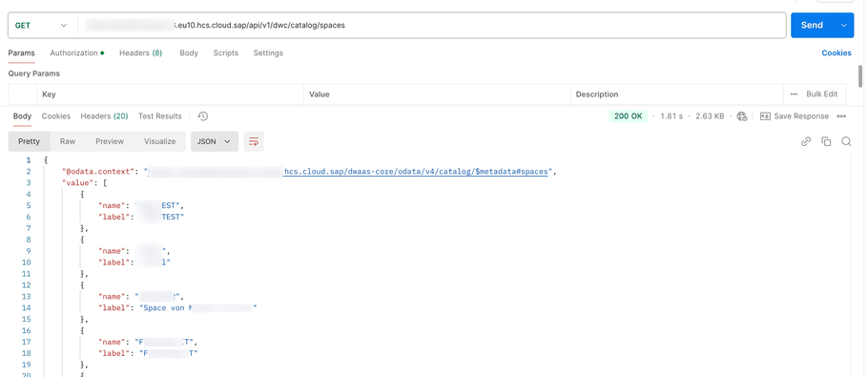The height and width of the screenshot is (377, 868).
Task: Open the GET method dropdown
Action: coord(40,26)
